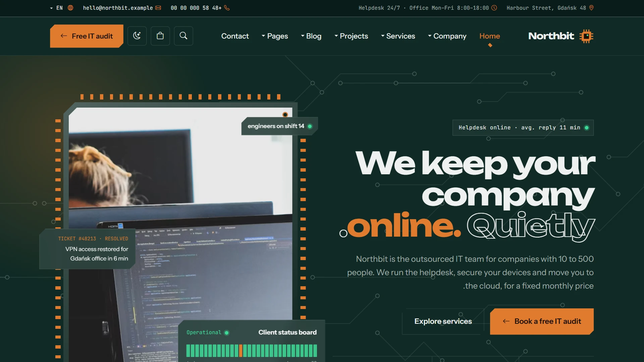The height and width of the screenshot is (362, 644).
Task: Click the engineers on shift 14 badge
Action: coord(279,126)
